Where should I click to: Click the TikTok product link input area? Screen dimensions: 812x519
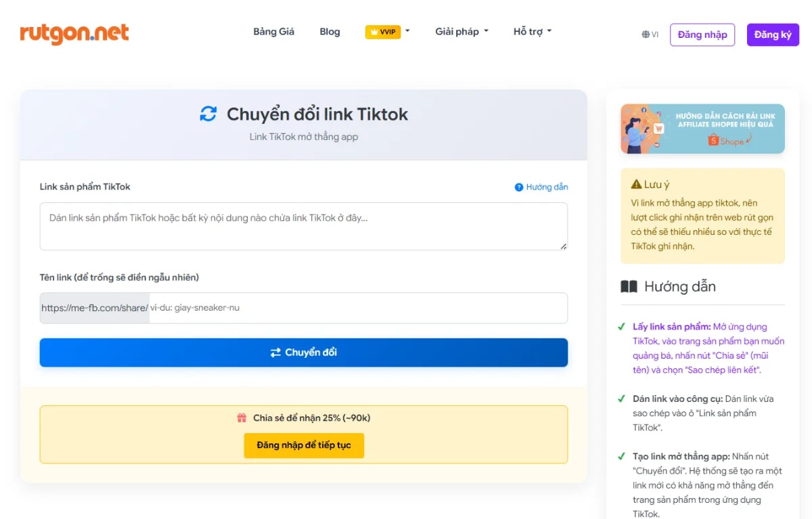point(303,226)
